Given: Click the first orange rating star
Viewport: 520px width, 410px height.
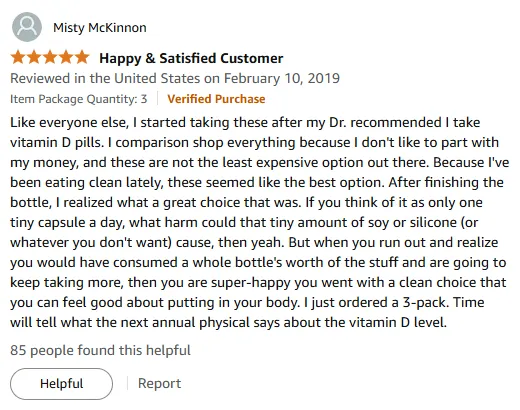Looking at the screenshot, I should point(18,57).
